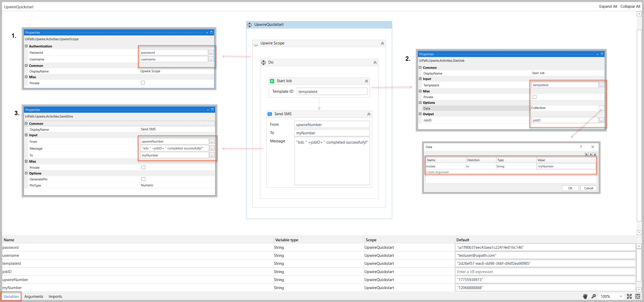This screenshot has width=644, height=302.
Task: Click the Do sequence icon
Action: [263, 63]
